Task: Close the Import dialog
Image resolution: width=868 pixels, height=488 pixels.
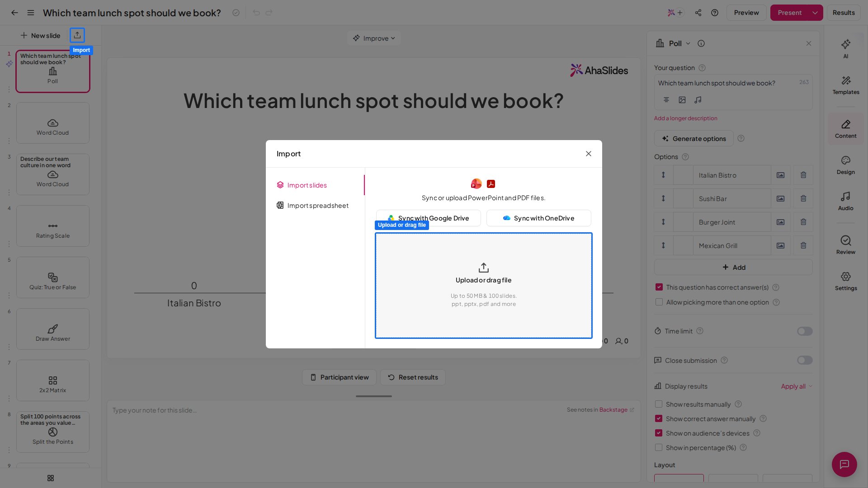Action: point(589,154)
